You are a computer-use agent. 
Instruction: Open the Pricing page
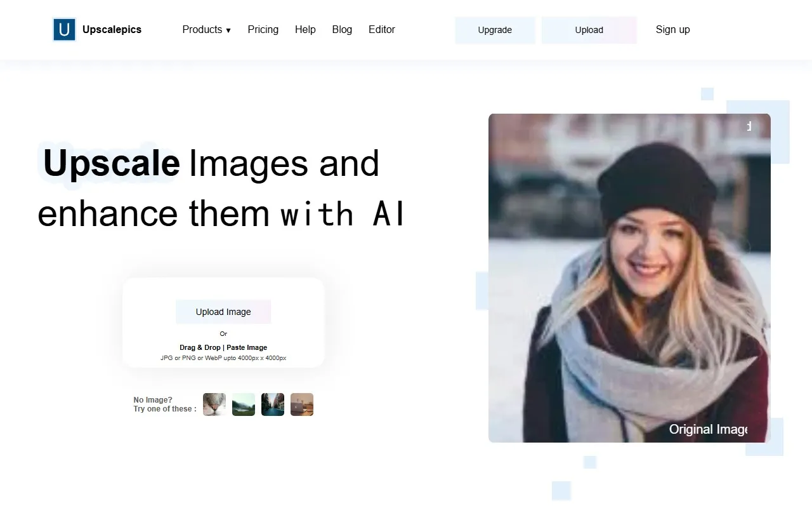click(x=263, y=30)
